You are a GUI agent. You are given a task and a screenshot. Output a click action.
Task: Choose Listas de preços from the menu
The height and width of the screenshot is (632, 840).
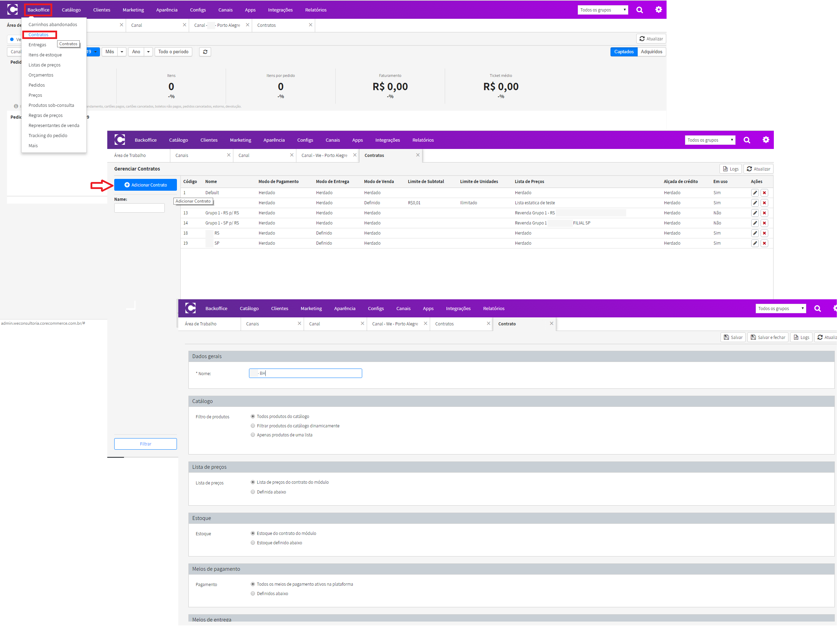pyautogui.click(x=45, y=65)
